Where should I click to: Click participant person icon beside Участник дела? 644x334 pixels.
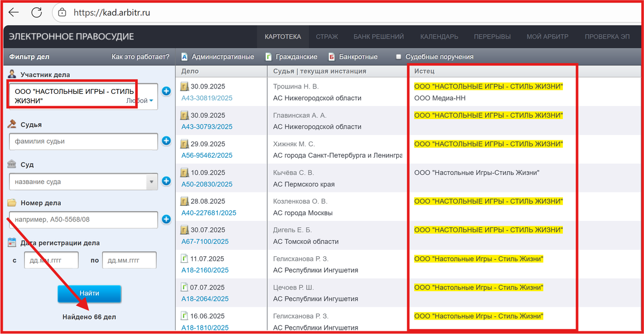point(12,74)
